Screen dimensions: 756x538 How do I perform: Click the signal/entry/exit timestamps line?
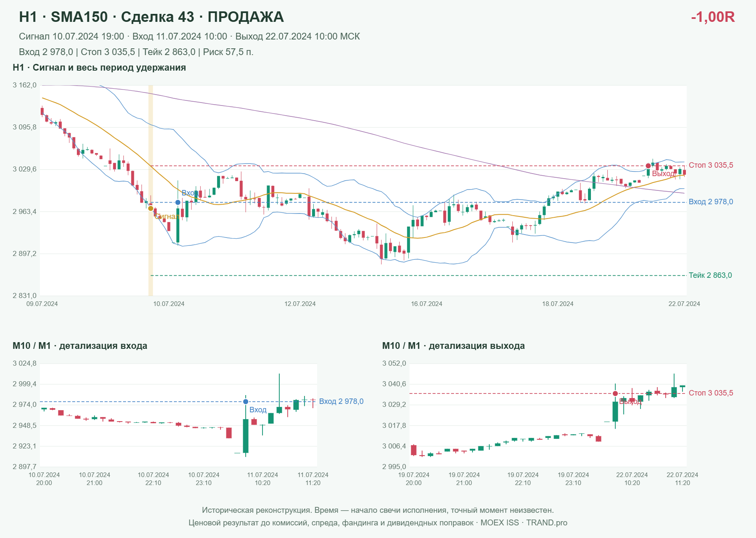(x=189, y=37)
